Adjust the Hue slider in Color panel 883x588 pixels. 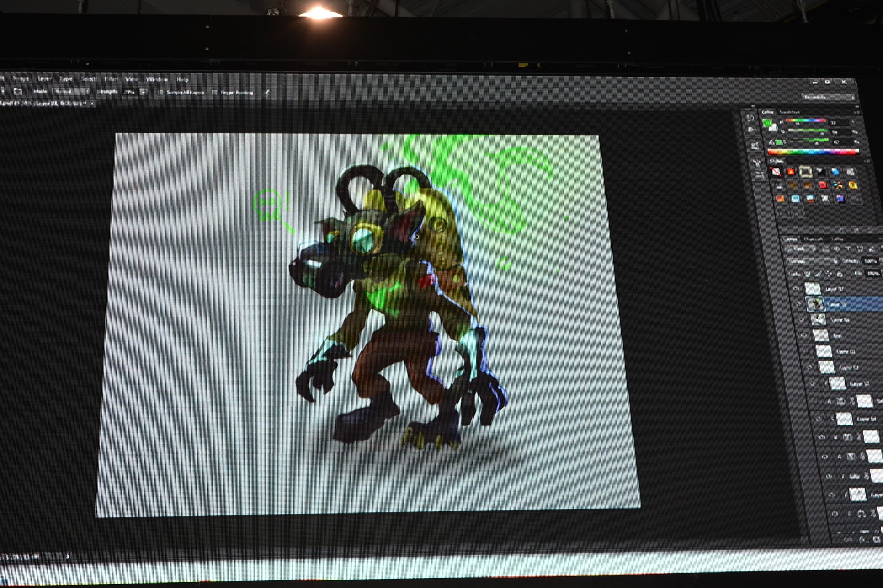(x=806, y=121)
